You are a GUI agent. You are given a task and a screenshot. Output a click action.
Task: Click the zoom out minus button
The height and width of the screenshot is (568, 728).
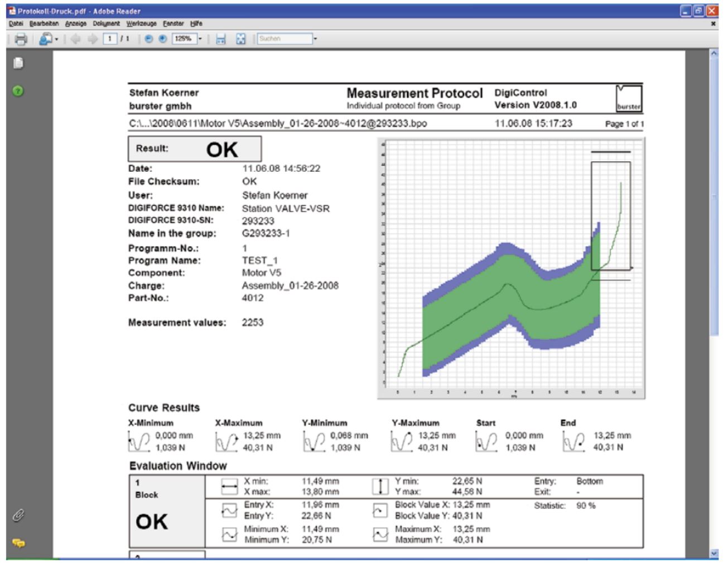tap(149, 39)
